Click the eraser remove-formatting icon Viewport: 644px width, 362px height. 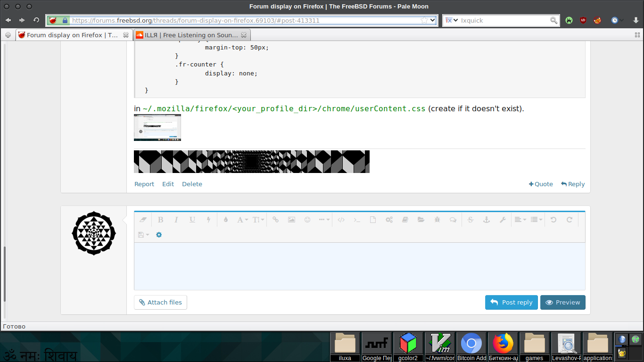(144, 220)
